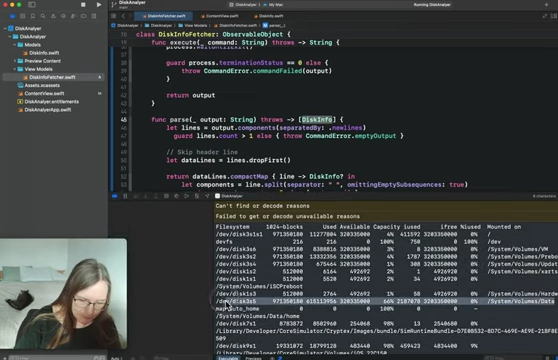Stop the running DiskAnalyer app
The height and width of the screenshot is (360, 558).
(83, 5)
